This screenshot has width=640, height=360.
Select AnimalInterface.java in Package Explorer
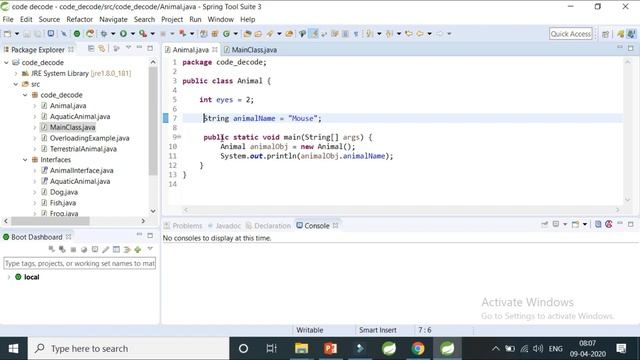click(x=82, y=171)
